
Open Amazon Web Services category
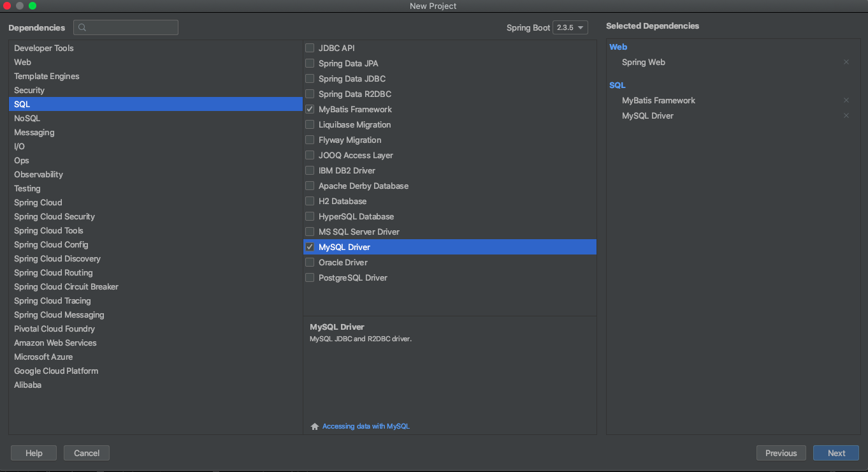(156, 343)
